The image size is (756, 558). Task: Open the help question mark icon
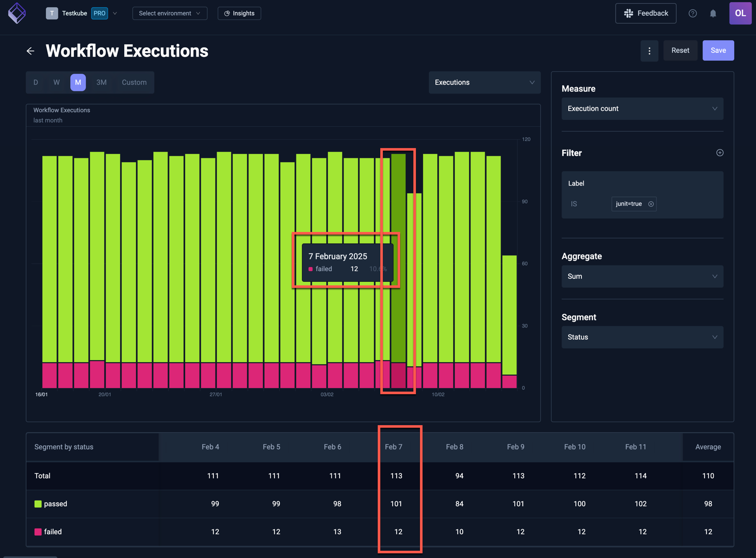point(692,13)
